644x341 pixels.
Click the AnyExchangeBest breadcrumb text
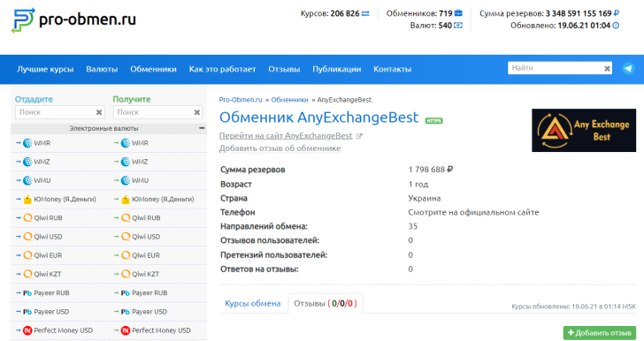click(344, 100)
